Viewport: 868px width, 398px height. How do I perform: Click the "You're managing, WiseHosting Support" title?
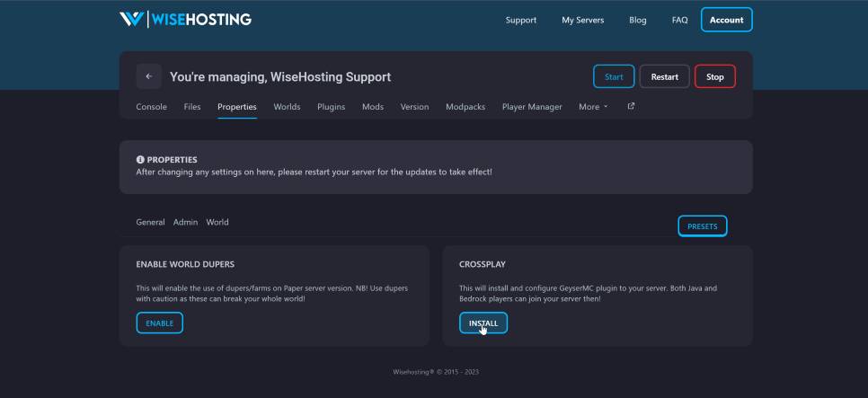(280, 77)
